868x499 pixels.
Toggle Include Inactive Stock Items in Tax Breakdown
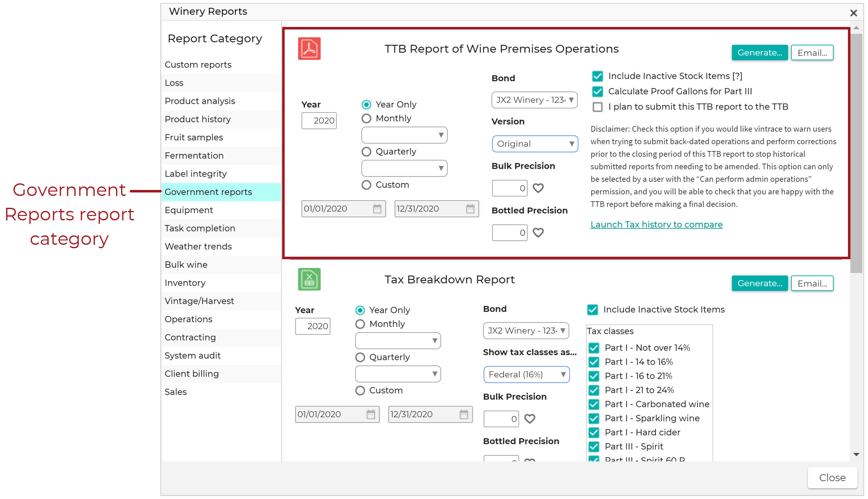(592, 309)
